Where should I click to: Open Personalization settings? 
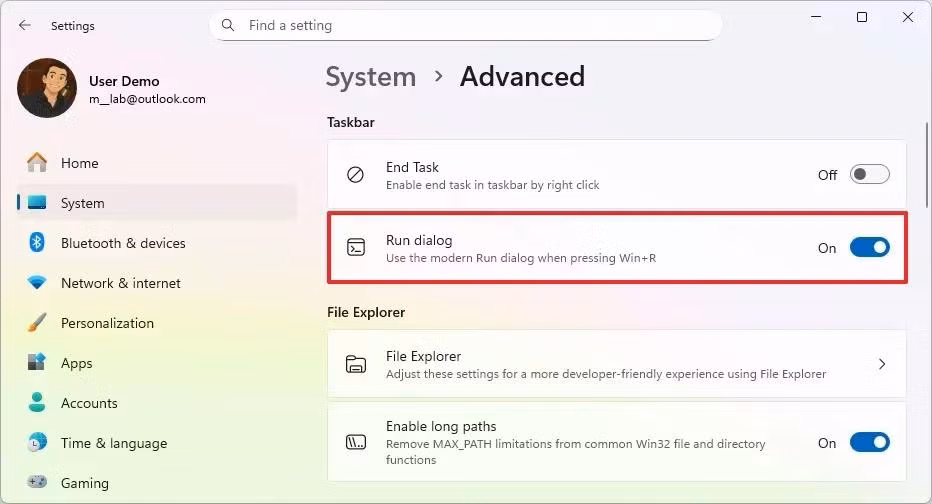(x=158, y=323)
